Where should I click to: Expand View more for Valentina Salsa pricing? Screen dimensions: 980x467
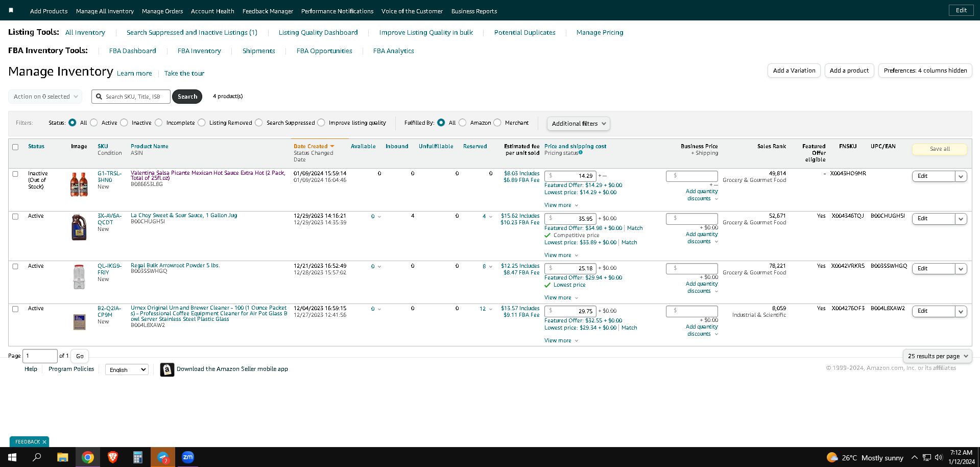(x=561, y=205)
